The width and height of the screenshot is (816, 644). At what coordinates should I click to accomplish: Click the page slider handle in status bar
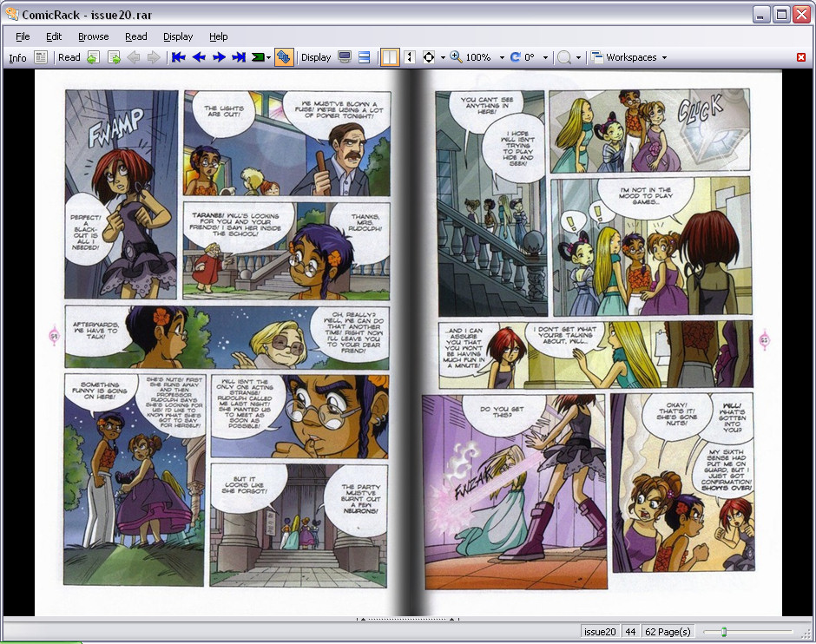pyautogui.click(x=724, y=632)
